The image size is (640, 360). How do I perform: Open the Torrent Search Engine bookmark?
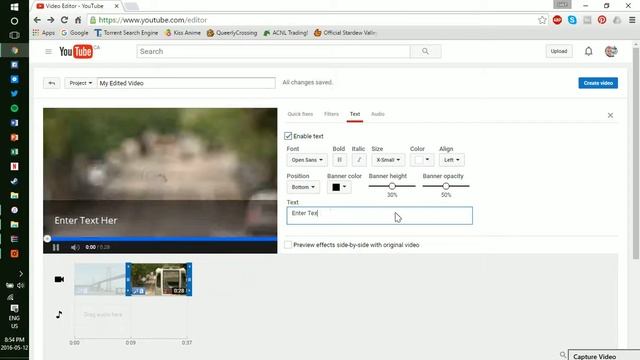click(x=126, y=33)
